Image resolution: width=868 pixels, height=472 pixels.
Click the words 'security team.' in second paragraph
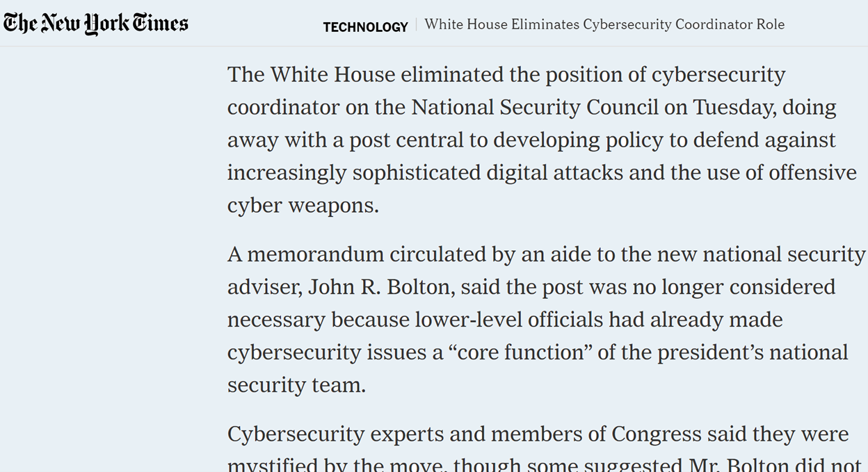click(296, 385)
